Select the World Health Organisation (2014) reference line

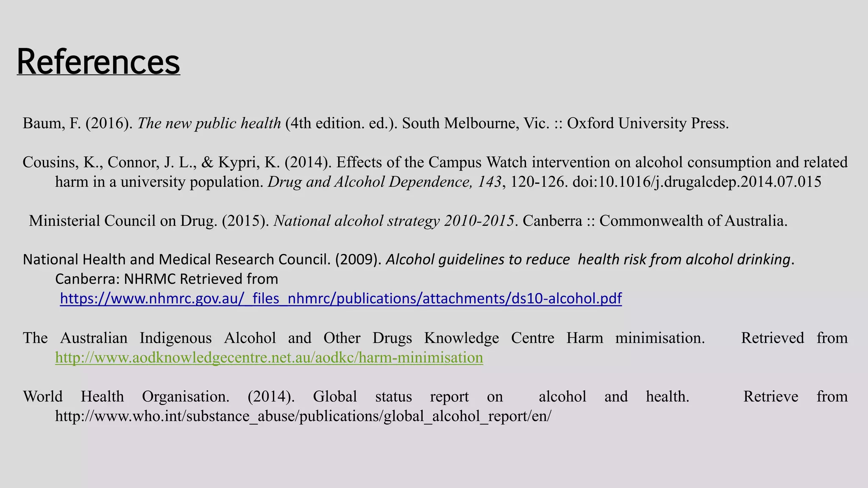435,396
